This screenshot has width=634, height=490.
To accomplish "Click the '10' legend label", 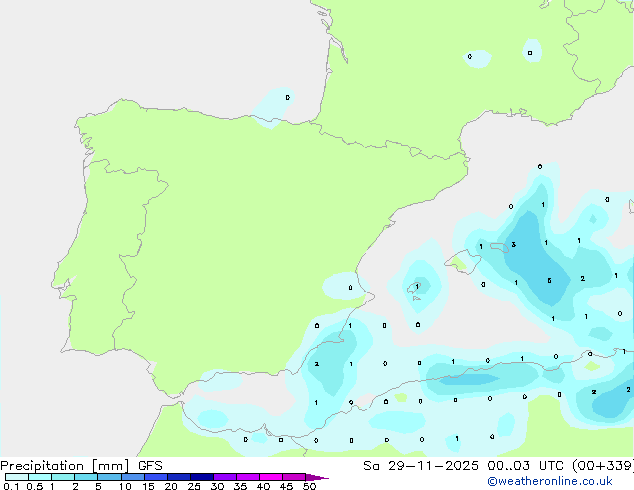I will pyautogui.click(x=125, y=486).
